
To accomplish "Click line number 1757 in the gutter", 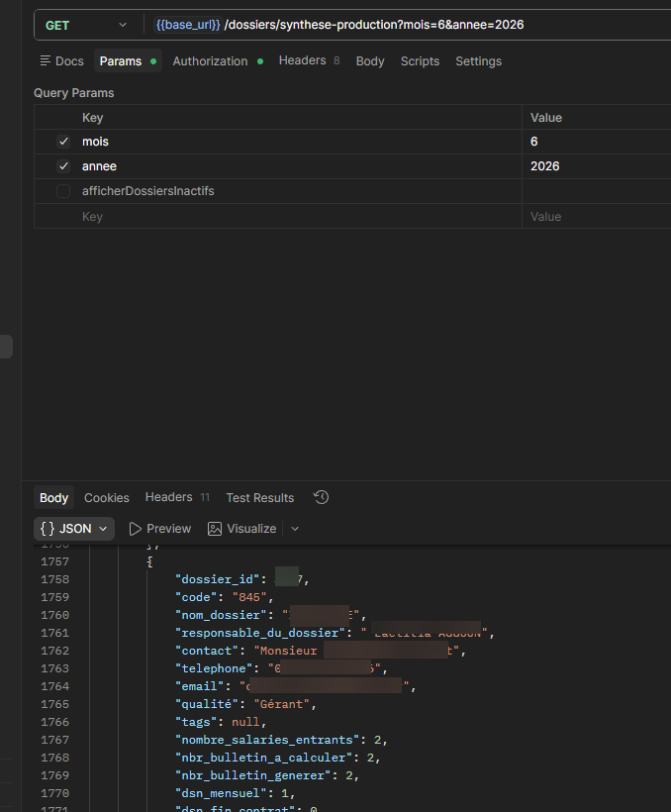I will [54, 561].
